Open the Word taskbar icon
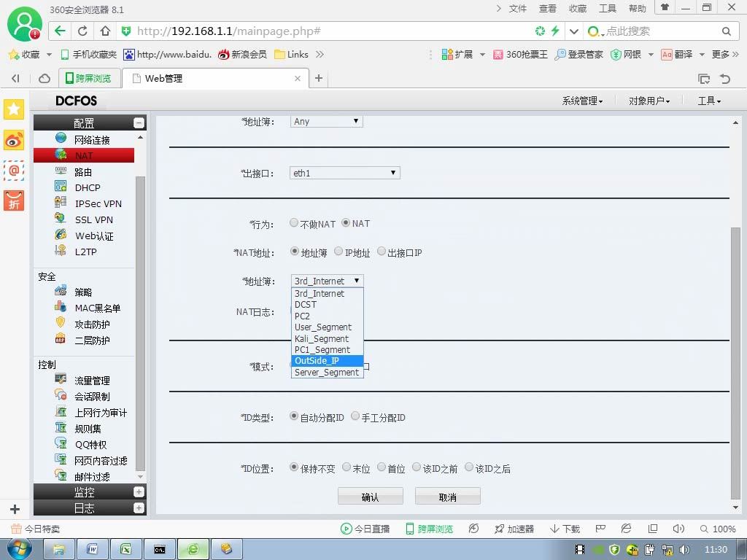Screen dimensions: 747x560 point(93,549)
